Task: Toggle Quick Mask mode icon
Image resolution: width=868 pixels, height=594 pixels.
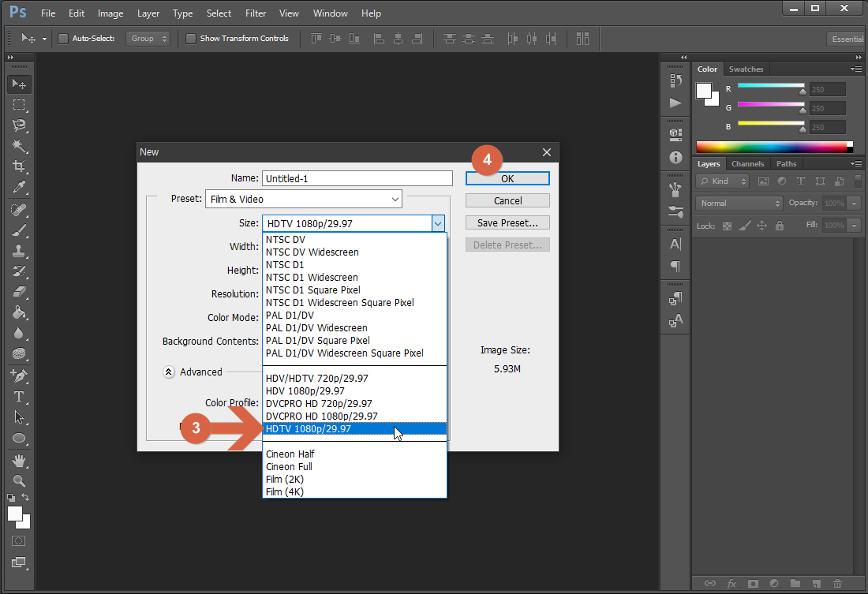Action: click(x=19, y=541)
